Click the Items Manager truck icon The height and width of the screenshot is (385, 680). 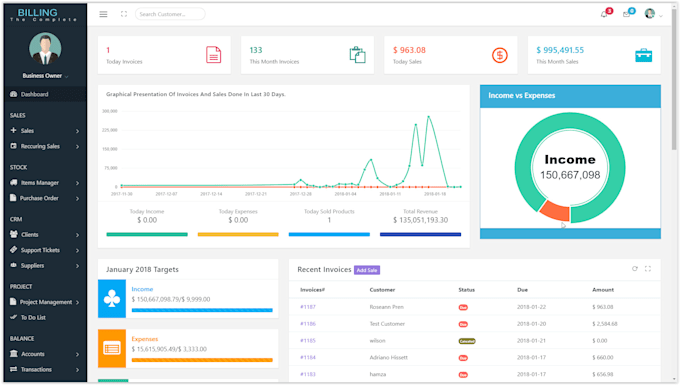pos(14,183)
